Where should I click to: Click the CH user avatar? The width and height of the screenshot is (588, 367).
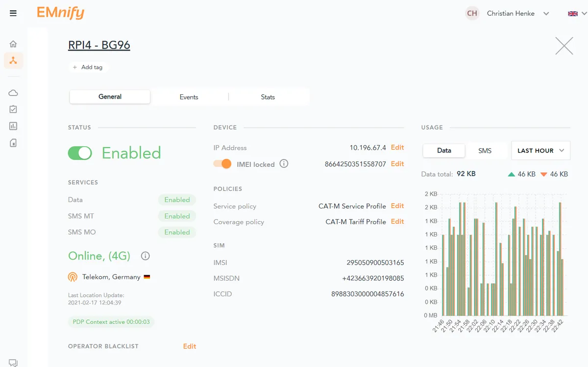click(472, 13)
